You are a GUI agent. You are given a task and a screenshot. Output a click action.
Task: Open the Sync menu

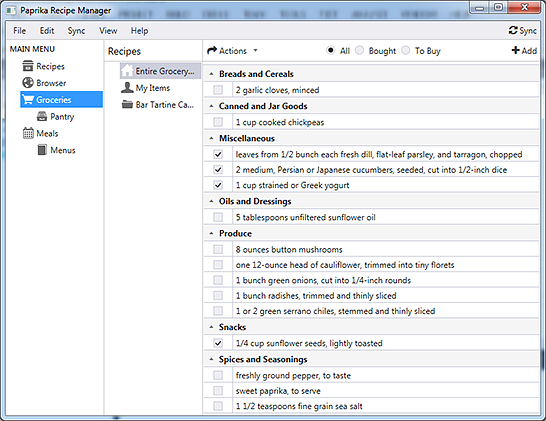[x=76, y=31]
